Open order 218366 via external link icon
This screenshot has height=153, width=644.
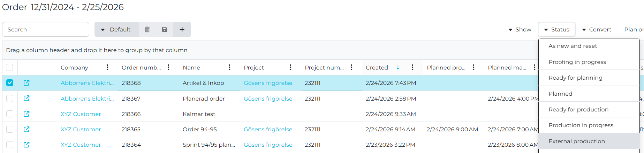pyautogui.click(x=26, y=114)
